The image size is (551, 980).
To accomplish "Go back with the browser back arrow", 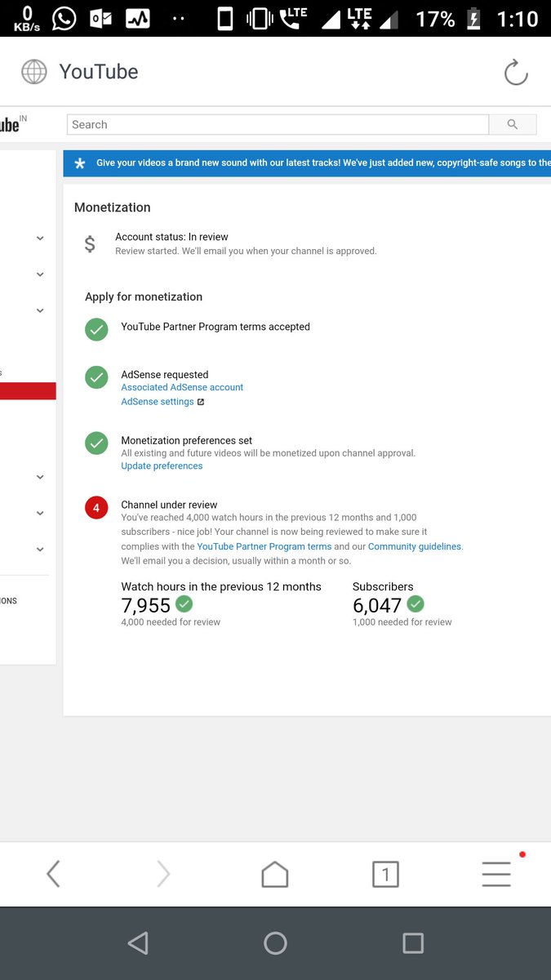I will point(53,874).
